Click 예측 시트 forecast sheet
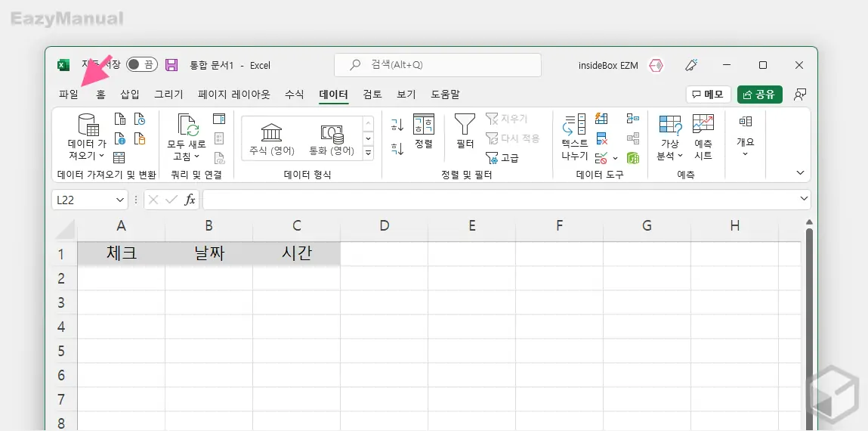868x431 pixels. click(x=703, y=138)
